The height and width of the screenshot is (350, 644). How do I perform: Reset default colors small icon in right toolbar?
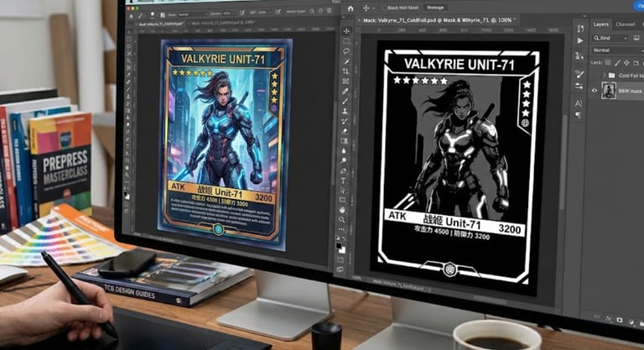pos(338,238)
